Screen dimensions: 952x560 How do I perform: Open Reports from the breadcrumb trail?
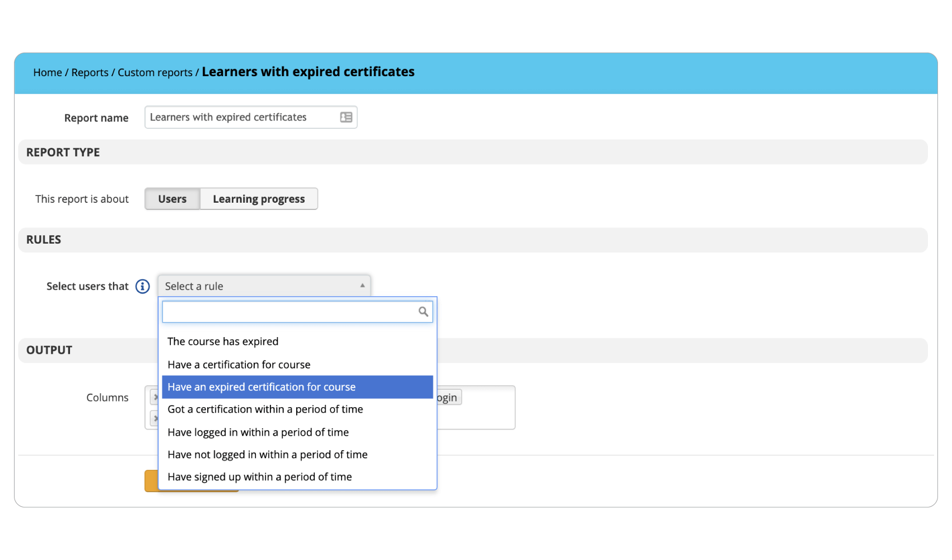[x=90, y=73]
